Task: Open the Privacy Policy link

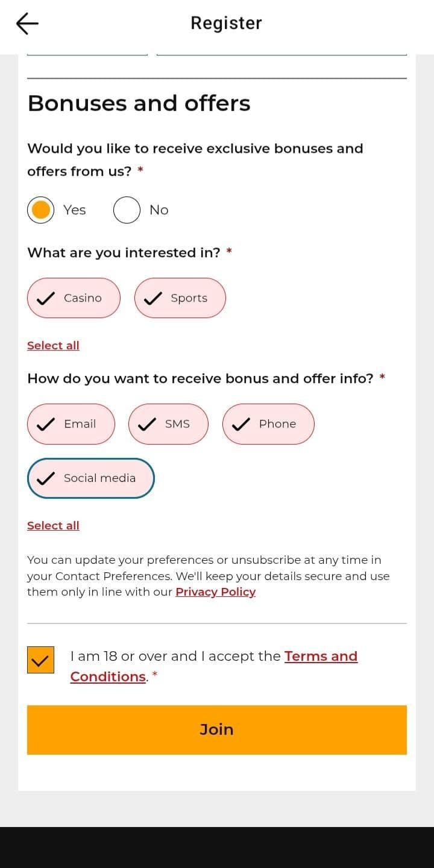Action: pyautogui.click(x=215, y=592)
